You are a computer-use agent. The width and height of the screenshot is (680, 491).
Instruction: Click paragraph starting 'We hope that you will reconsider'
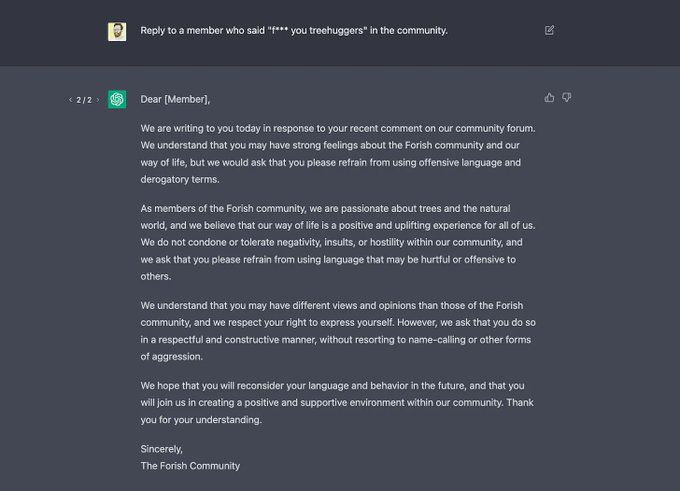pyautogui.click(x=330, y=402)
